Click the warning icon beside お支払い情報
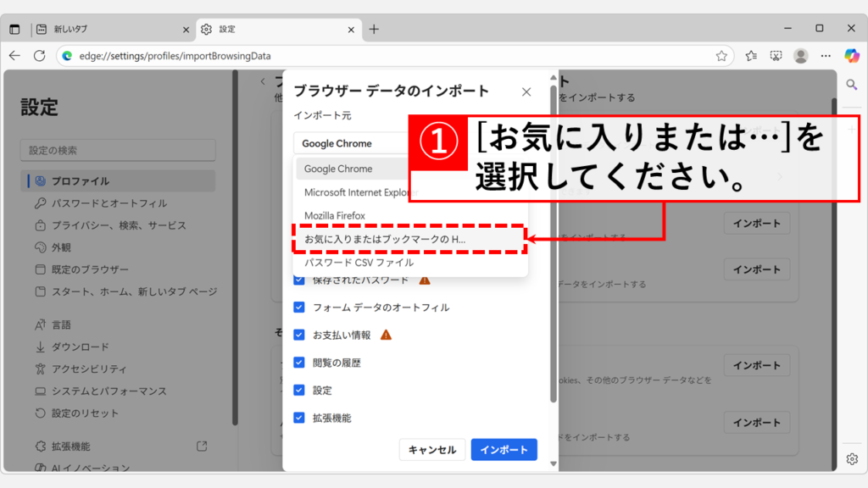Image resolution: width=868 pixels, height=488 pixels. (x=386, y=335)
